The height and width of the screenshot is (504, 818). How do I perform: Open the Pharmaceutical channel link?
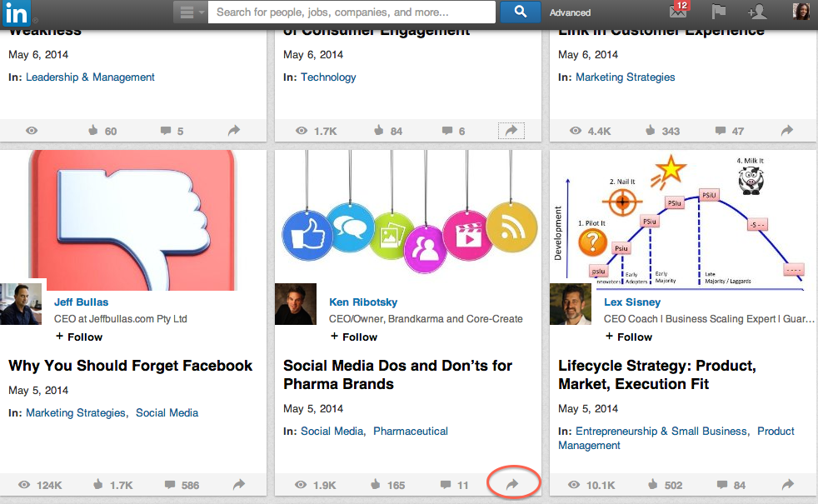point(411,432)
